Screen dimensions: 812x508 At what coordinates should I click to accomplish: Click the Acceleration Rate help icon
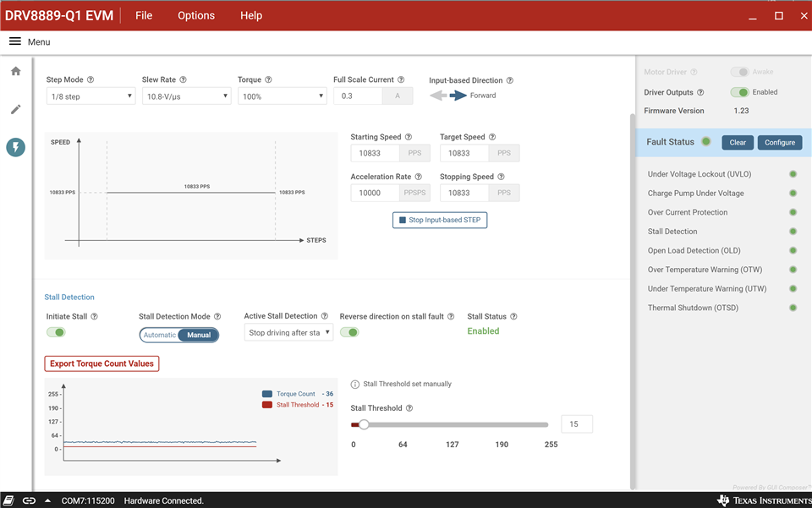coord(418,177)
